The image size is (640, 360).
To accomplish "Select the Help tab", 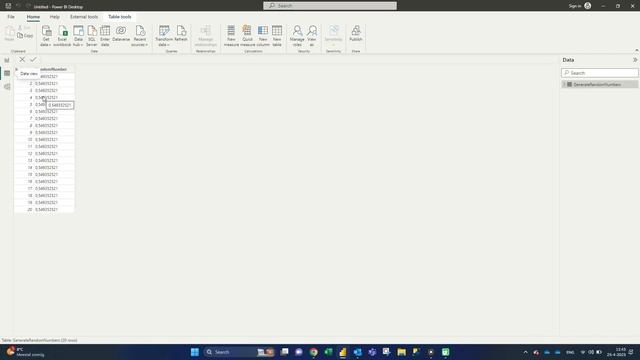I will 55,17.
